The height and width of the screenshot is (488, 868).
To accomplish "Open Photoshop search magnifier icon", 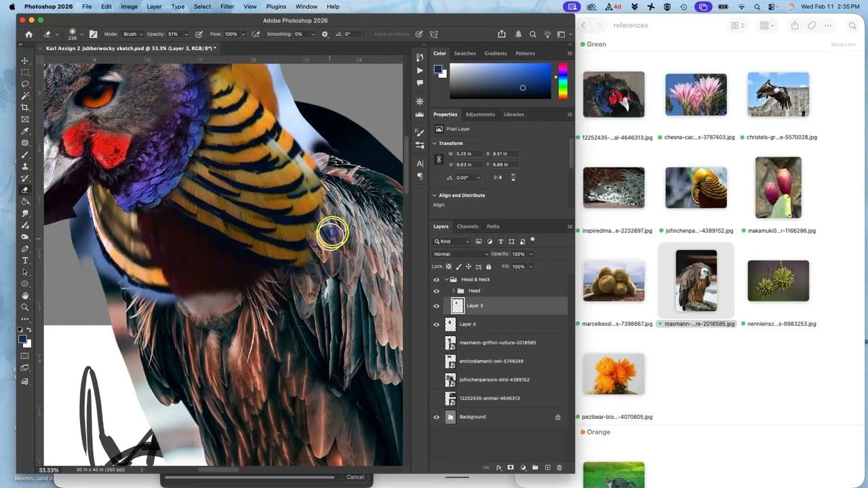I will 533,34.
